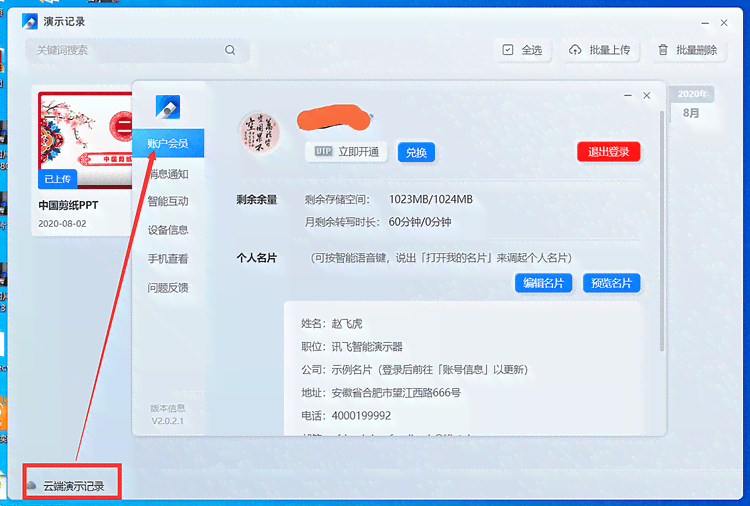This screenshot has height=506, width=750.
Task: Click the 姓名：赵飞虎 line
Action: [x=331, y=324]
